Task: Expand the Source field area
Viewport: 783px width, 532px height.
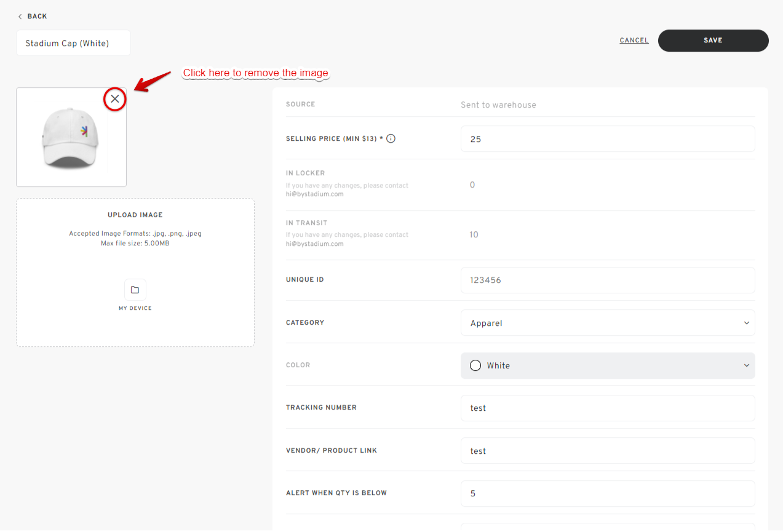Action: [498, 104]
